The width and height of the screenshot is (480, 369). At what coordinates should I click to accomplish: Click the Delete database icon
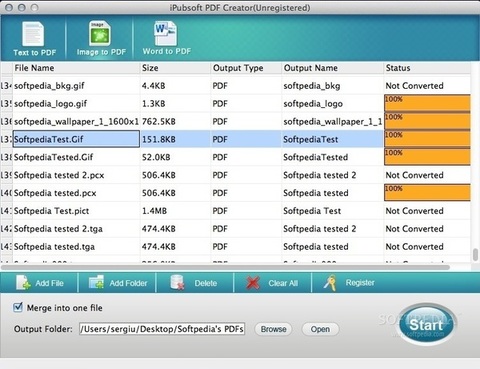point(177,283)
